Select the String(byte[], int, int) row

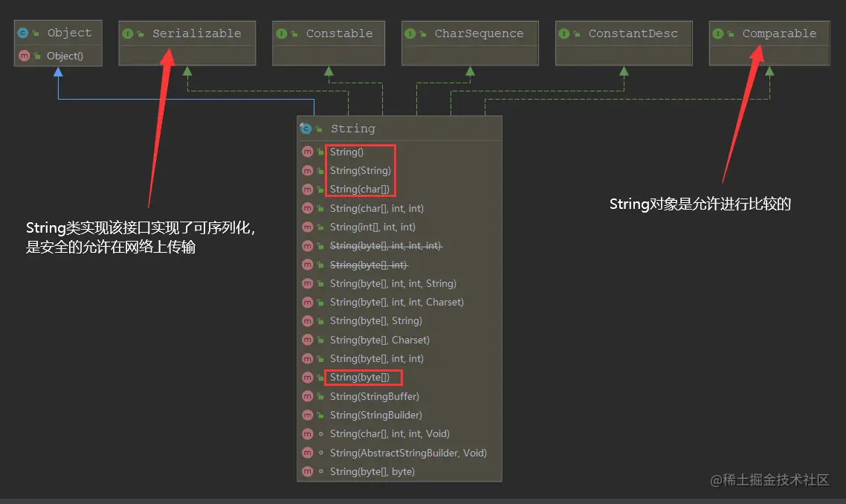(399, 359)
